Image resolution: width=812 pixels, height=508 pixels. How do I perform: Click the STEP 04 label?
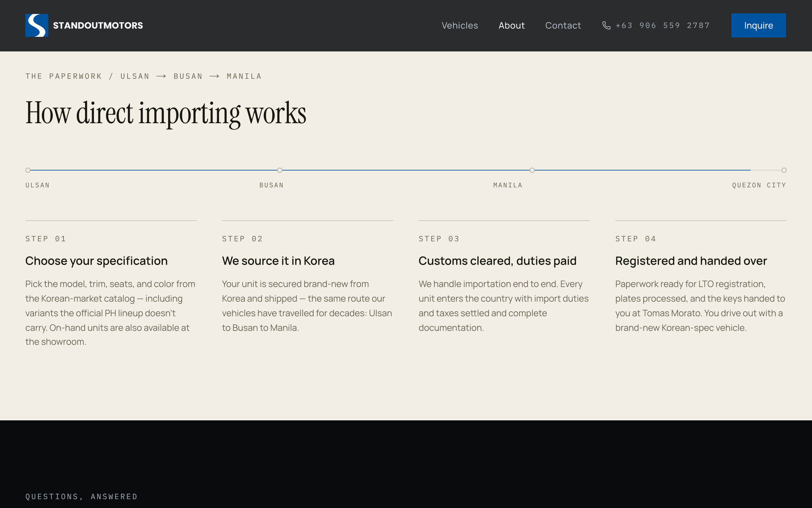point(636,239)
